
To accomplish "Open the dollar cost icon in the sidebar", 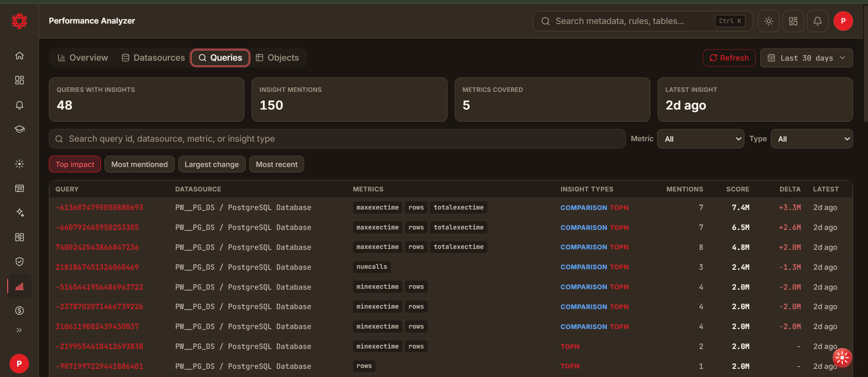I will click(x=19, y=310).
